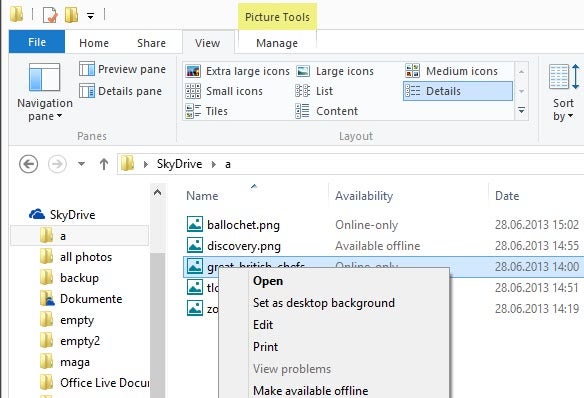Click the Properties quick access icon
The width and height of the screenshot is (584, 398).
50,16
